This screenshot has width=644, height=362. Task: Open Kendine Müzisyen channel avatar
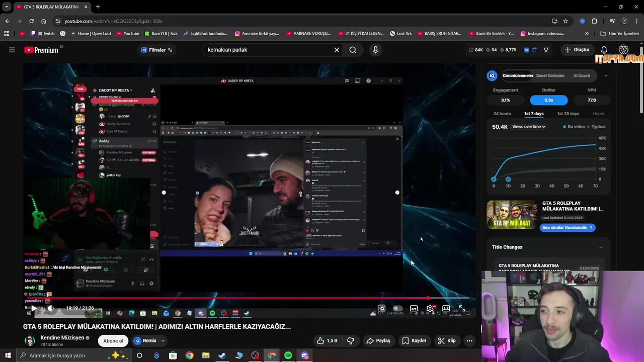click(30, 340)
